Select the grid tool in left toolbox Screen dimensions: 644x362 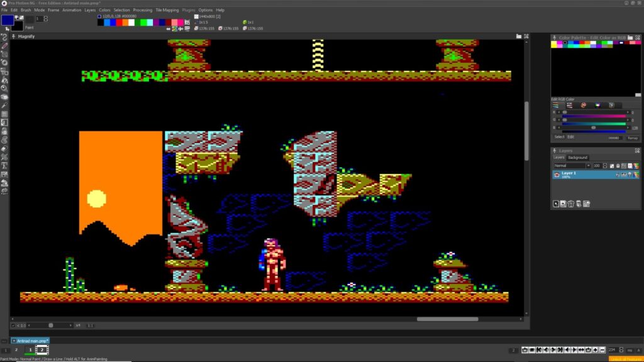pyautogui.click(x=4, y=114)
